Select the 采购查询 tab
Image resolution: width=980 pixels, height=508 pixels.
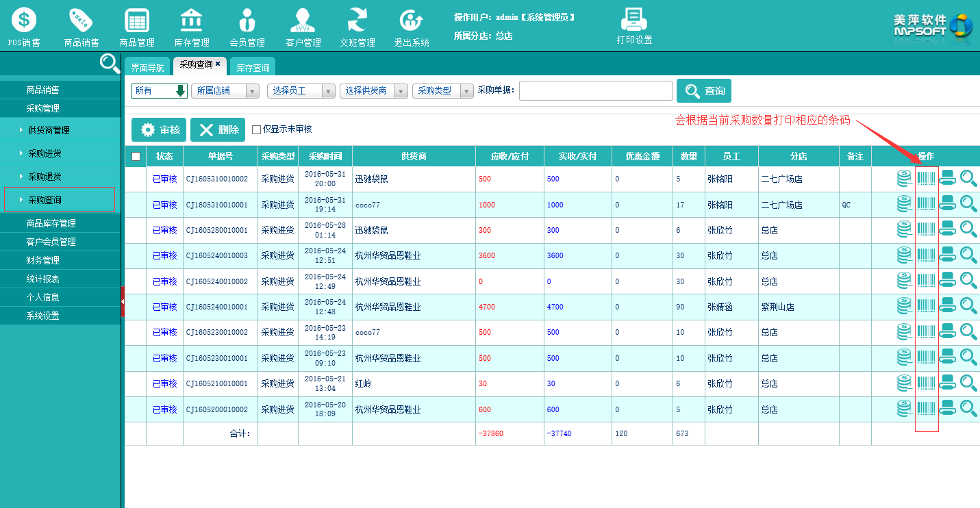click(196, 64)
